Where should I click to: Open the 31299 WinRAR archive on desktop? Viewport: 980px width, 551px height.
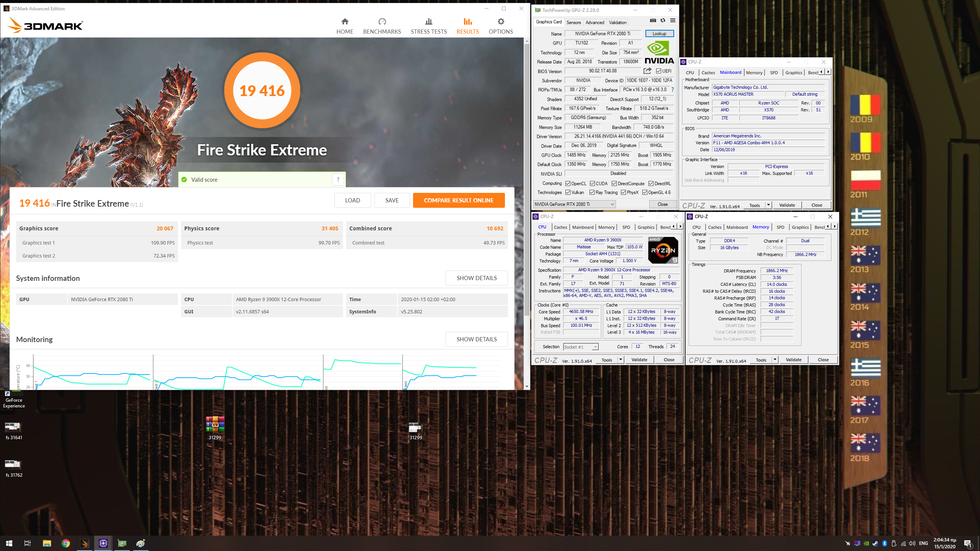pyautogui.click(x=215, y=428)
